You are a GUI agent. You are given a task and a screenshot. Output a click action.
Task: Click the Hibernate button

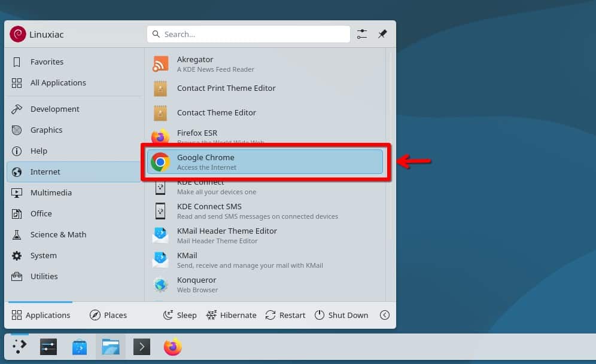[232, 315]
